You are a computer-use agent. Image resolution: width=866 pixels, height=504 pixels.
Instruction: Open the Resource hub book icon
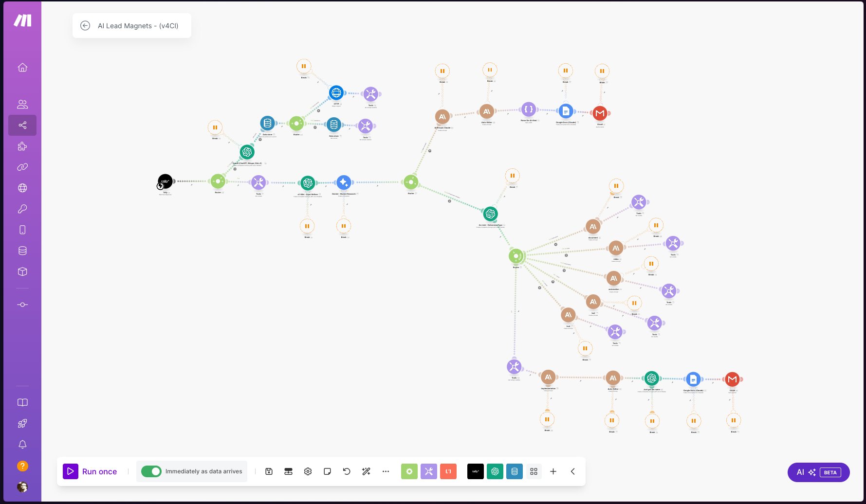(x=22, y=402)
